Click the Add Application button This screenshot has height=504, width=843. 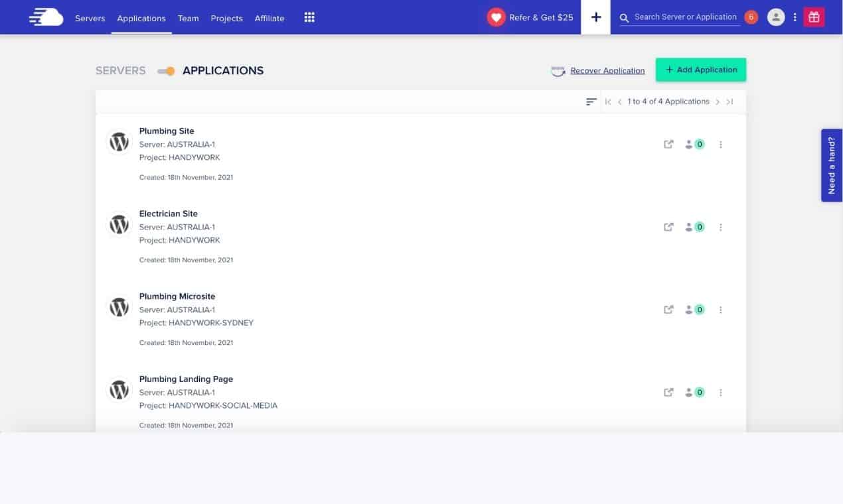coord(700,69)
